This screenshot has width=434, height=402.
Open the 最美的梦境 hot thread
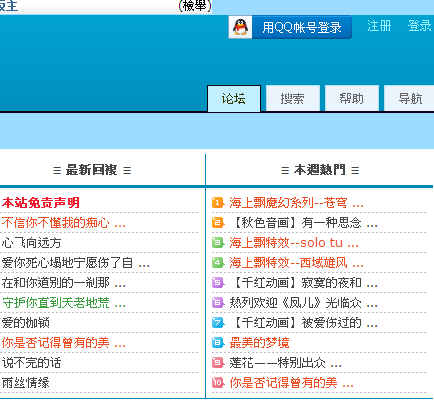[259, 343]
